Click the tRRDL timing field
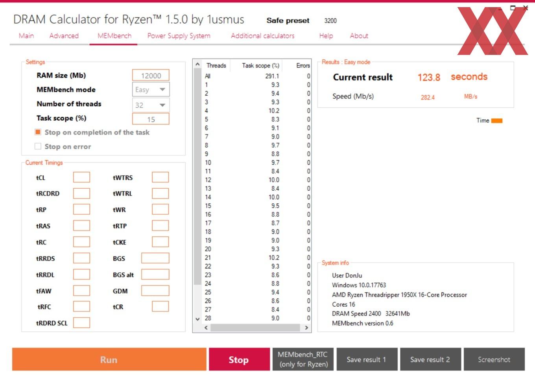Viewport: 535px width, 392px height. 81,274
